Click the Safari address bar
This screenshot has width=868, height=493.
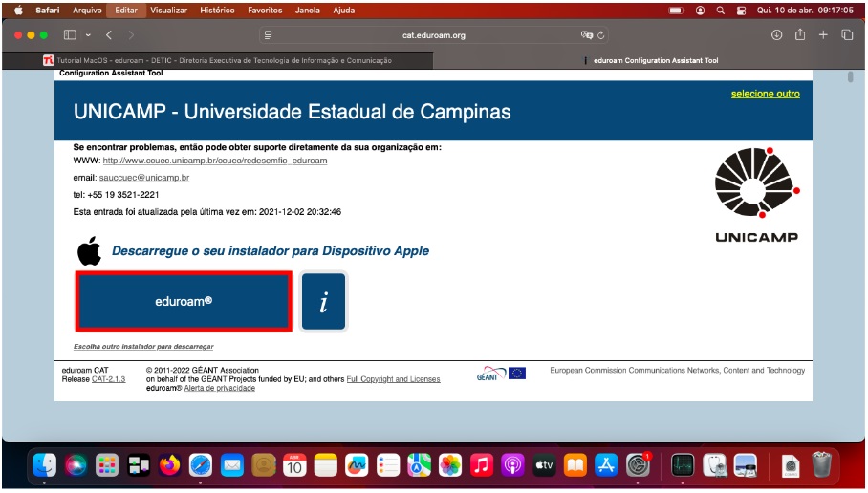point(434,35)
